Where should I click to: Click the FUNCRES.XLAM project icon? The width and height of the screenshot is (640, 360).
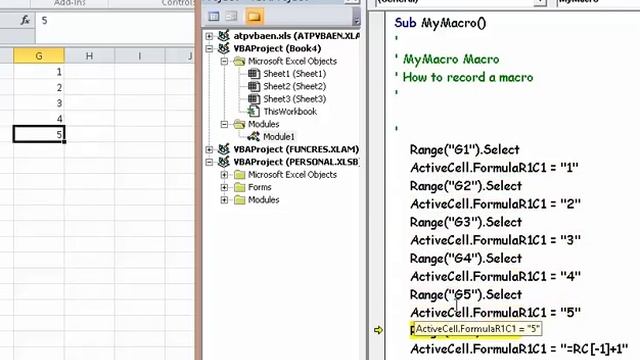(224, 149)
